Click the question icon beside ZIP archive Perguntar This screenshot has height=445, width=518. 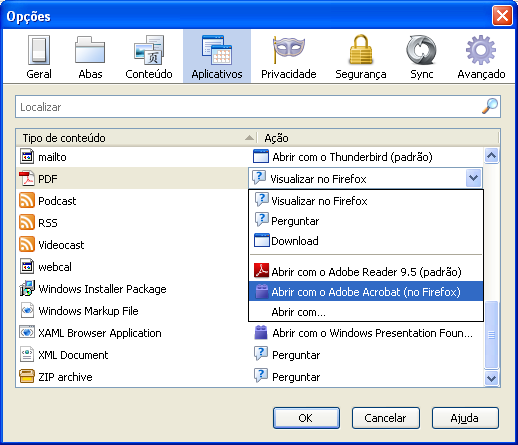[x=261, y=375]
